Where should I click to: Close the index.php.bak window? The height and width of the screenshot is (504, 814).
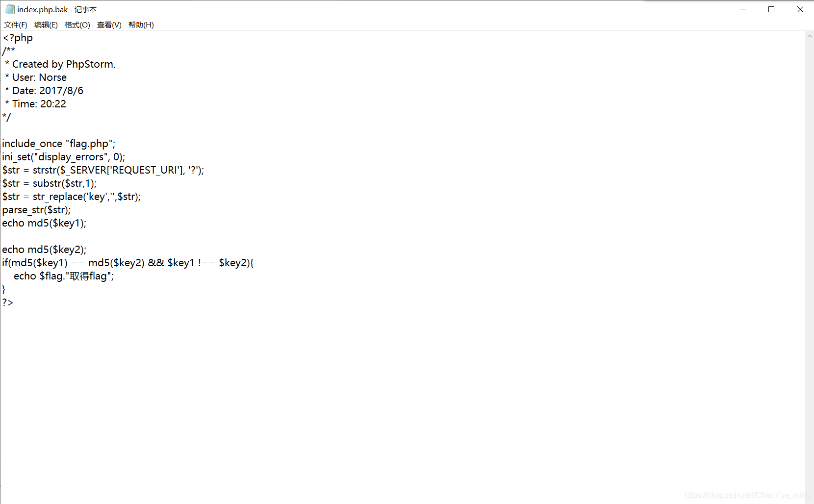[800, 9]
